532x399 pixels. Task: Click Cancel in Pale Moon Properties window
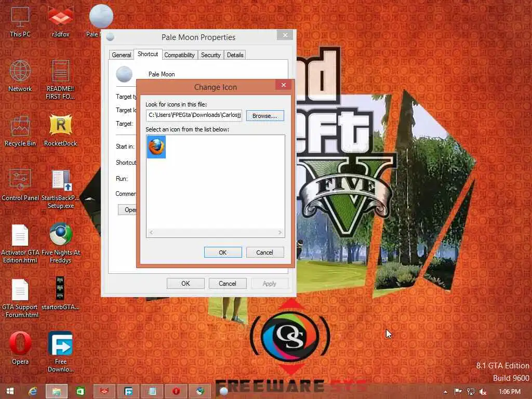pos(228,283)
